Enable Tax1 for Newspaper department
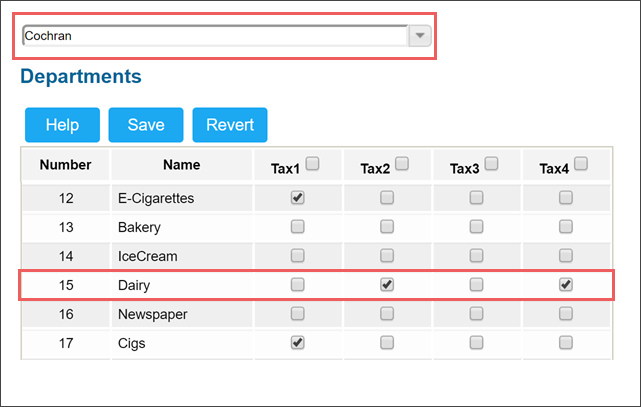 (x=298, y=313)
